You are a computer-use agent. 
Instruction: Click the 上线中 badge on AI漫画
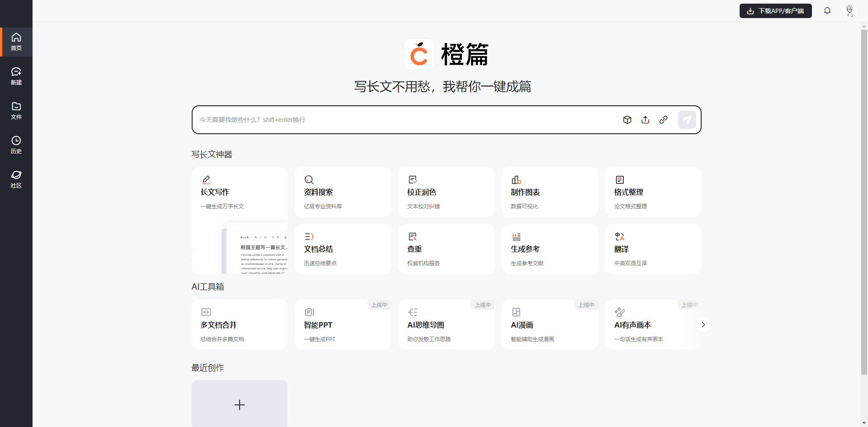pyautogui.click(x=586, y=305)
